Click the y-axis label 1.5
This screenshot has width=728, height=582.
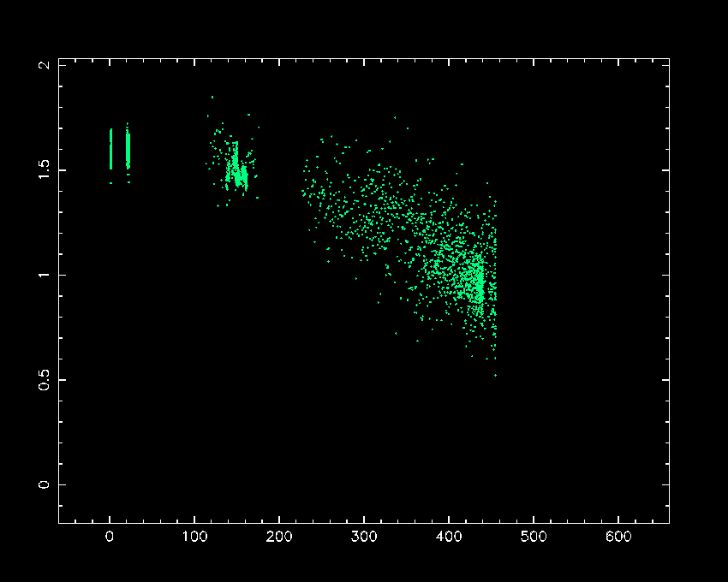pos(44,169)
